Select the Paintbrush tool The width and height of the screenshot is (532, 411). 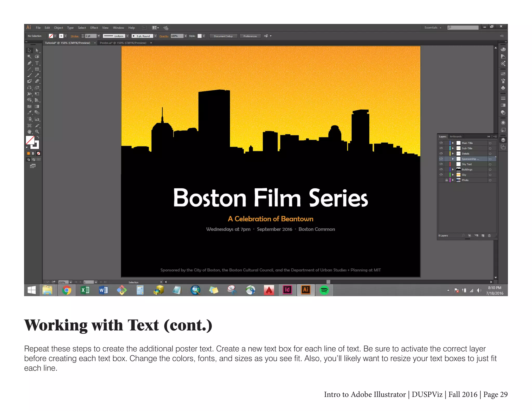(x=29, y=75)
